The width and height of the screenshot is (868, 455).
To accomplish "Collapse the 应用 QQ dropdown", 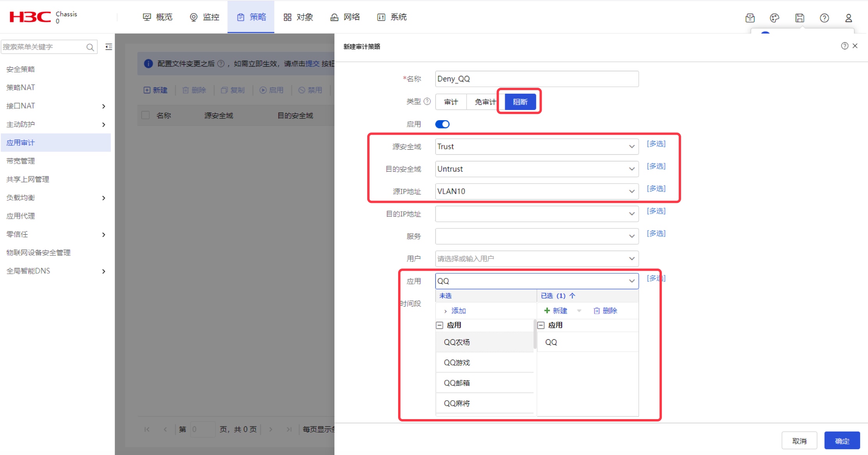I will (631, 281).
